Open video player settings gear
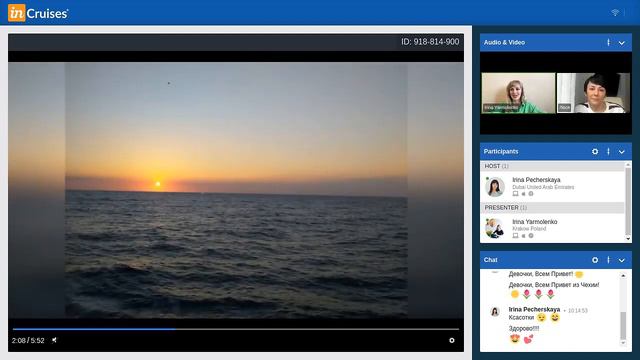This screenshot has height=360, width=640. pyautogui.click(x=452, y=340)
